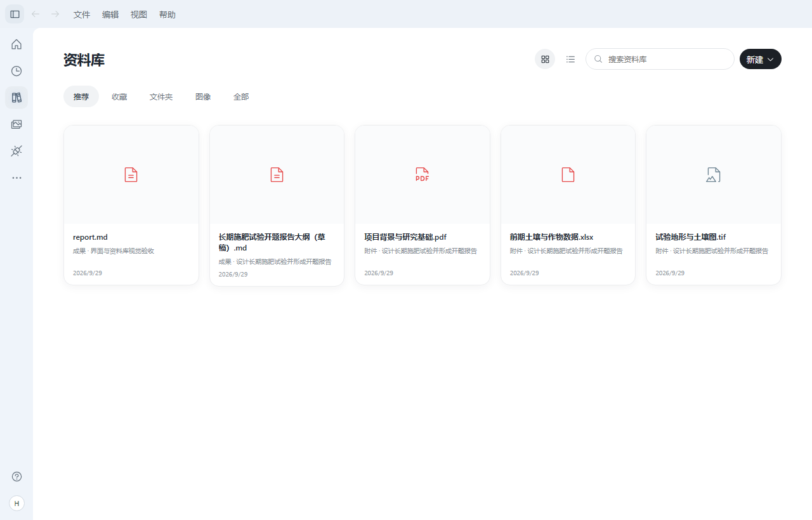Open the 新建 dropdown button
Image resolution: width=812 pixels, height=520 pixels.
tap(761, 59)
